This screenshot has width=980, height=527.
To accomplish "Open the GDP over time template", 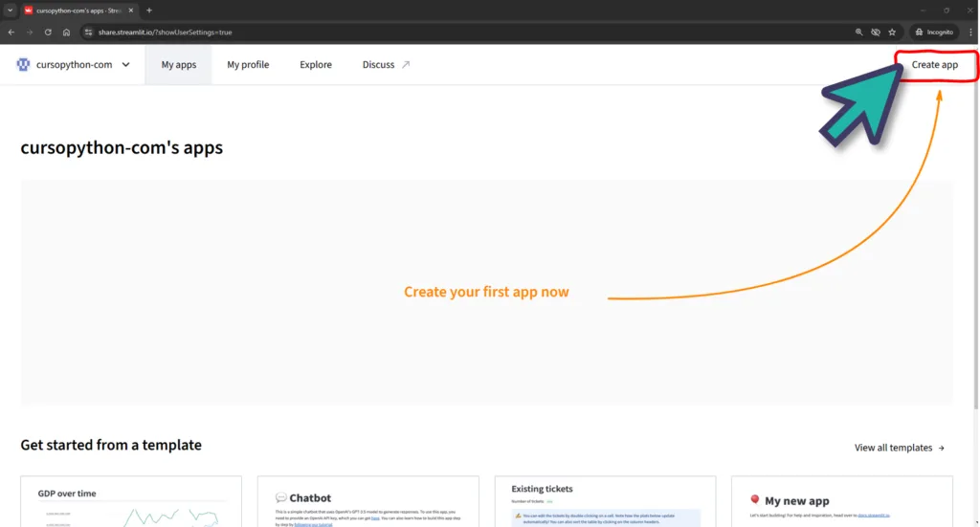I will click(131, 501).
